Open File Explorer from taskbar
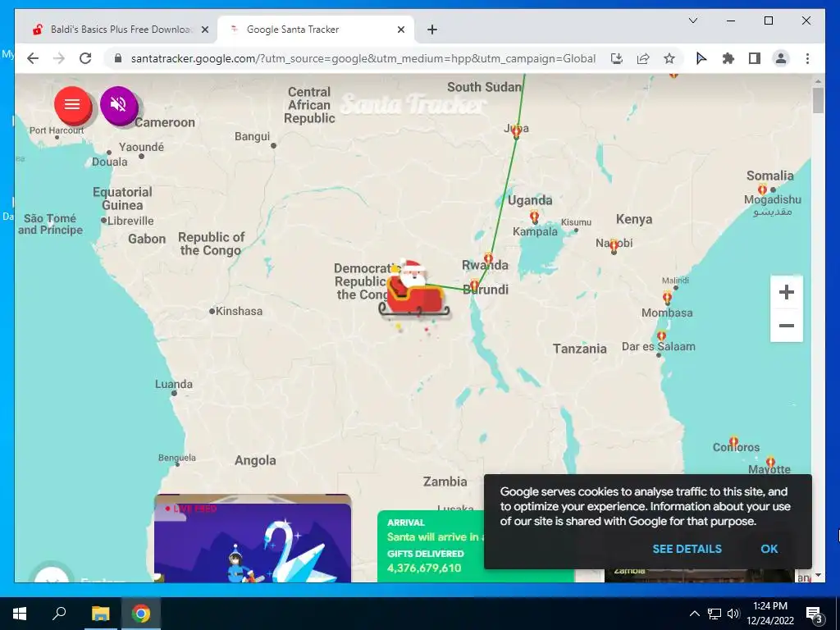The image size is (840, 630). (x=100, y=614)
